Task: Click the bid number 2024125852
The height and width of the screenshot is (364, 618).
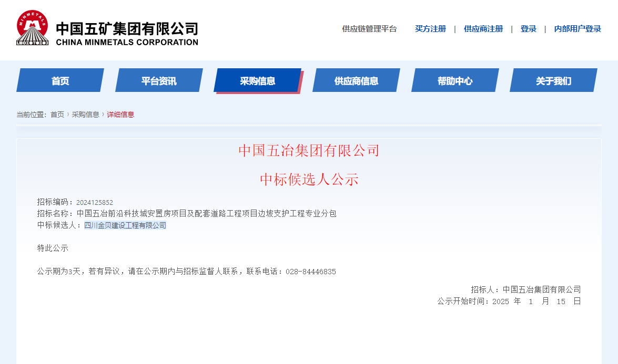Action: pos(95,202)
